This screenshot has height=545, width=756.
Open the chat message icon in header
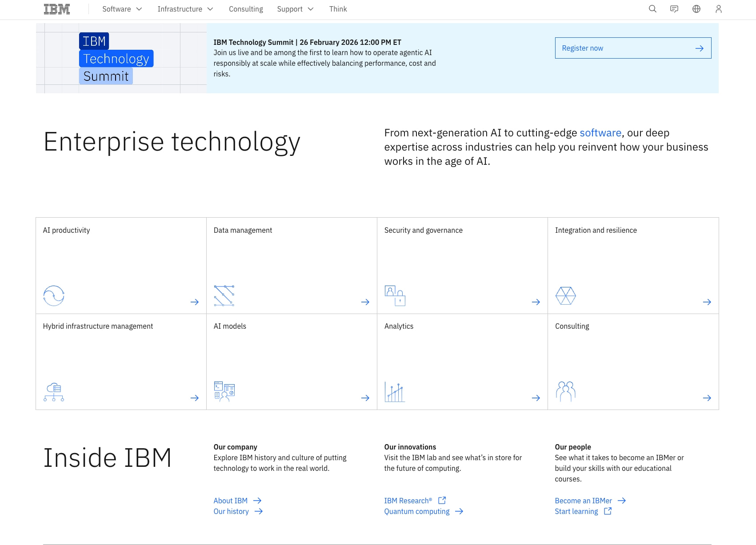coord(674,9)
